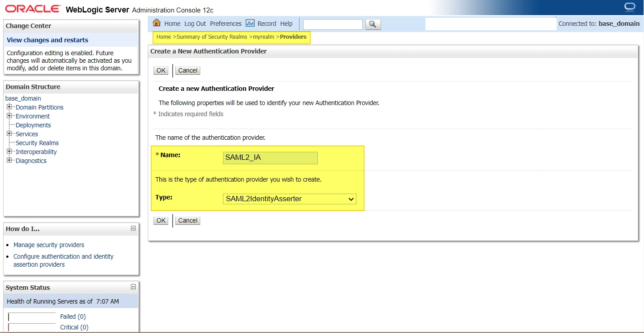Image resolution: width=644 pixels, height=333 pixels.
Task: Focus the toolbar search text box
Action: coord(333,24)
